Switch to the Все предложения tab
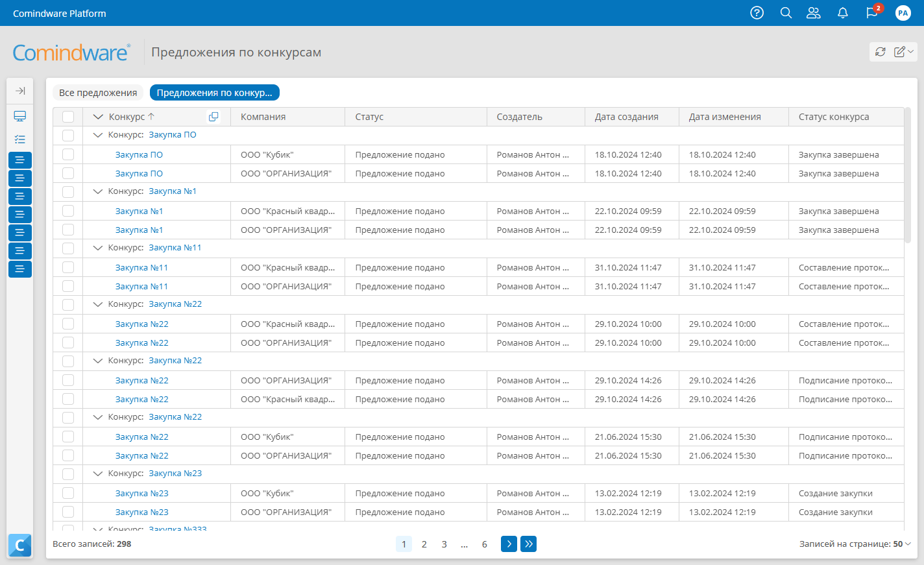 tap(98, 93)
